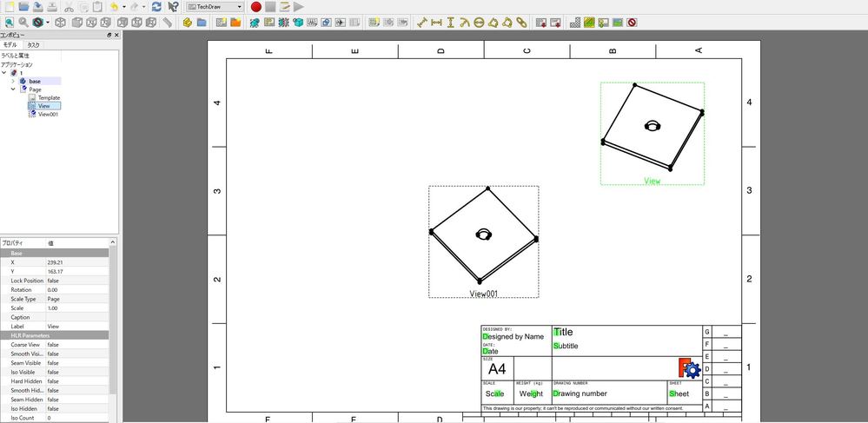
Task: Click the isometric view cube icon
Action: tap(60, 23)
